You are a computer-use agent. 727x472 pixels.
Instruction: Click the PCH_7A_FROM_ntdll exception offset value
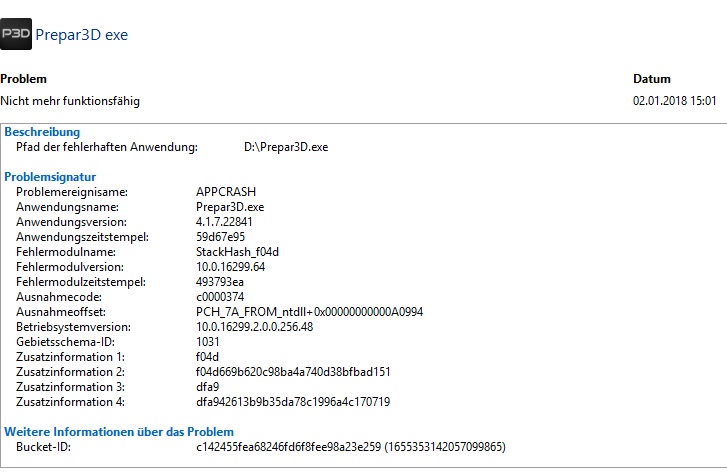pos(310,312)
